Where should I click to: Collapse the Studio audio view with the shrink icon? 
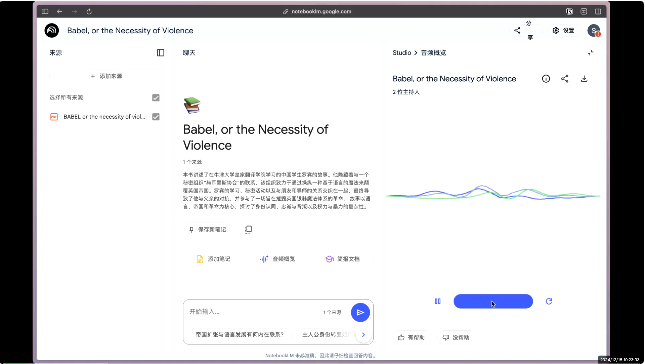(591, 53)
